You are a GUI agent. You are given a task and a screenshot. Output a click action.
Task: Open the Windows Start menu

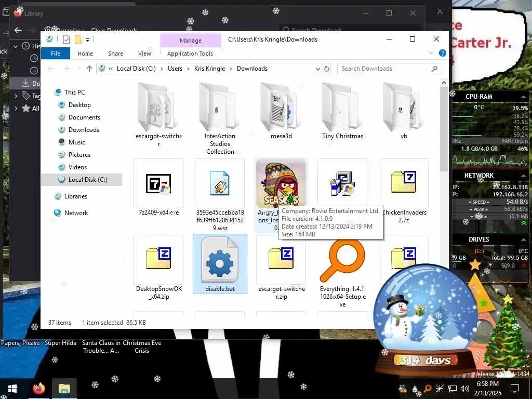12,389
